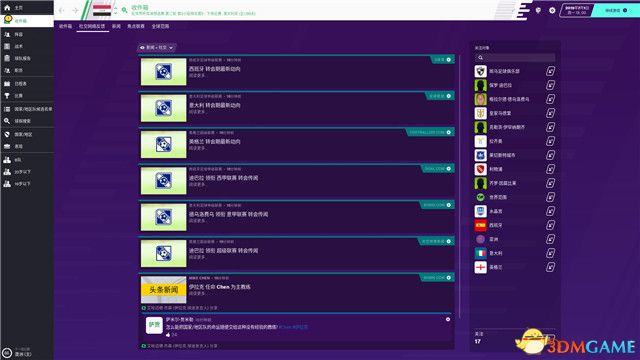Switch to the 全球范围 tab
640x360 pixels.
pos(160,26)
